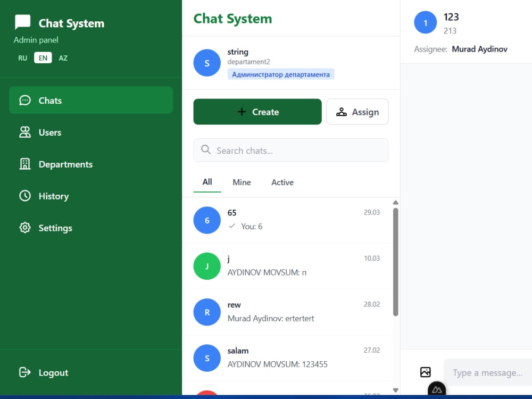Click the read checkmark in chat 65

coord(232,226)
